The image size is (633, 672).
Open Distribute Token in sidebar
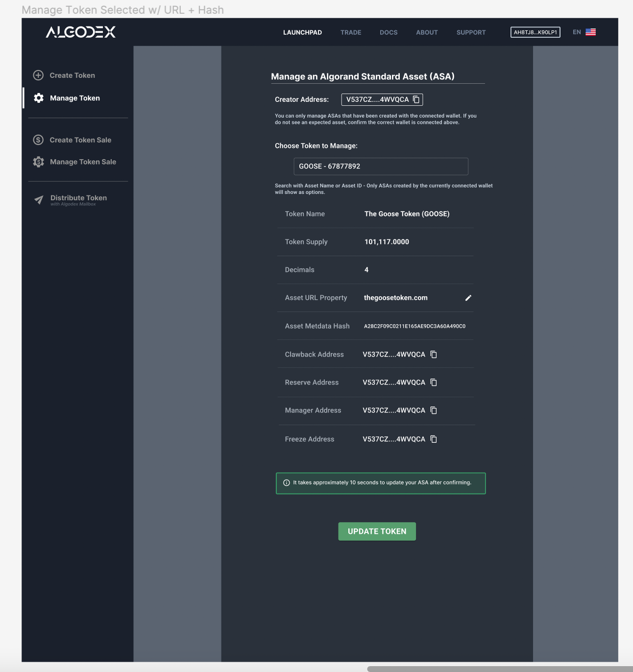pyautogui.click(x=78, y=198)
